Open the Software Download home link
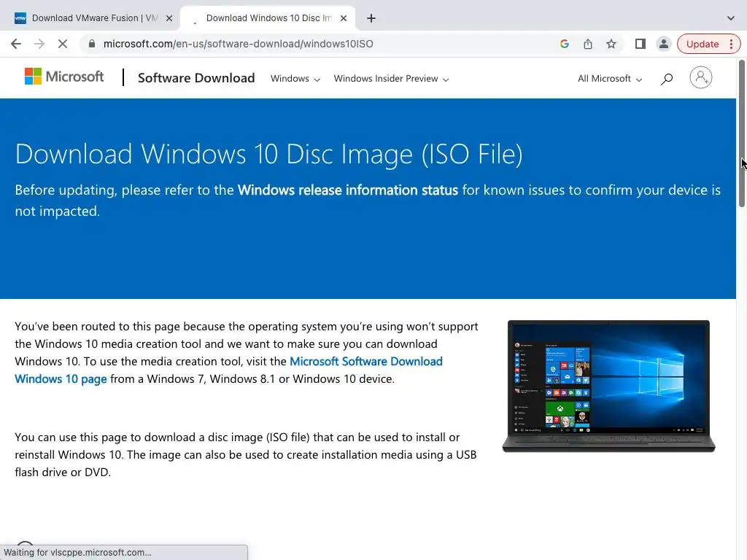The image size is (747, 560). tap(196, 77)
